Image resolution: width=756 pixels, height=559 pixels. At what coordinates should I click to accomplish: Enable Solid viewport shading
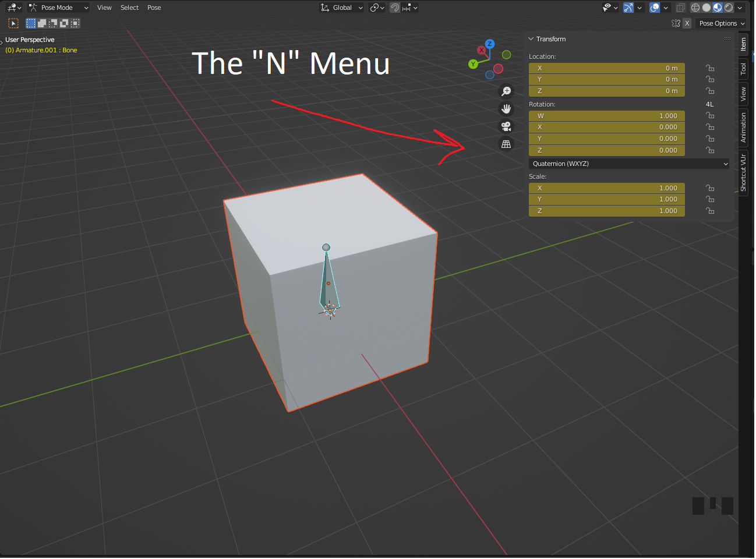[706, 8]
